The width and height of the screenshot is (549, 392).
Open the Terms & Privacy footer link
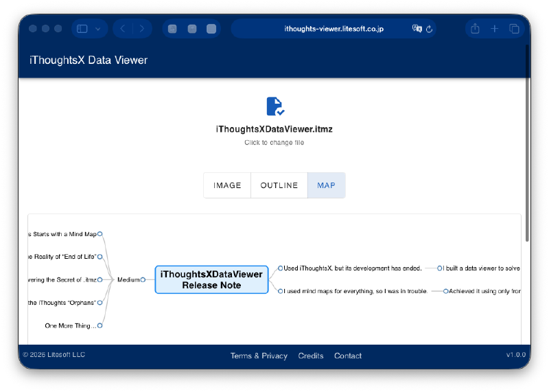[x=259, y=356]
